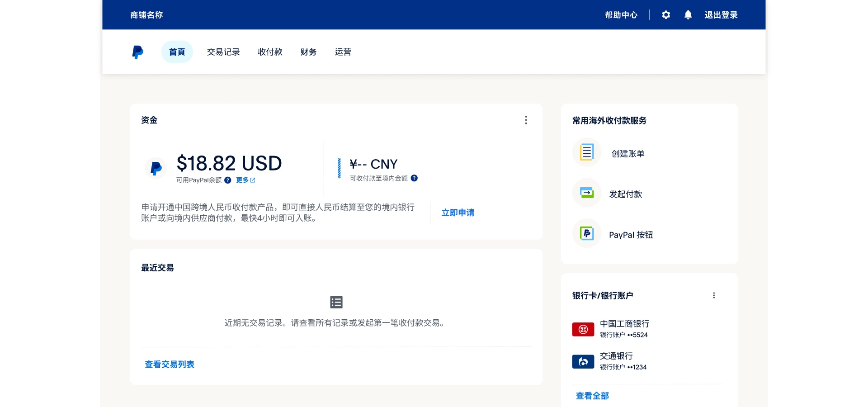Open notifications bell icon
The width and height of the screenshot is (868, 407).
(688, 15)
